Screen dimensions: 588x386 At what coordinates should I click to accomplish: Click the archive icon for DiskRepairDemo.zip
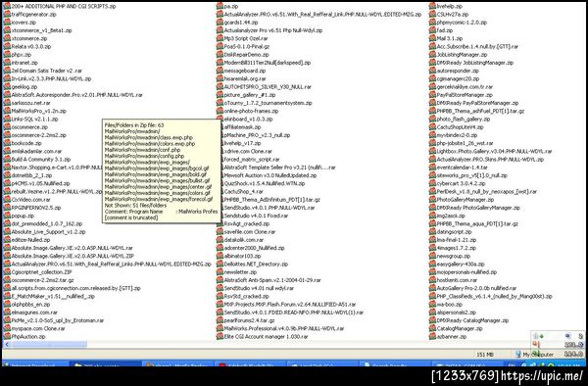click(x=220, y=55)
